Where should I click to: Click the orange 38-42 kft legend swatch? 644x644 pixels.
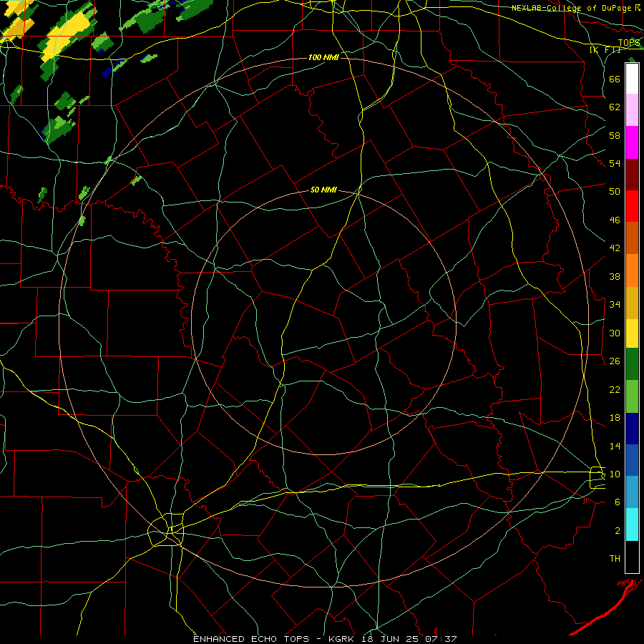632,270
